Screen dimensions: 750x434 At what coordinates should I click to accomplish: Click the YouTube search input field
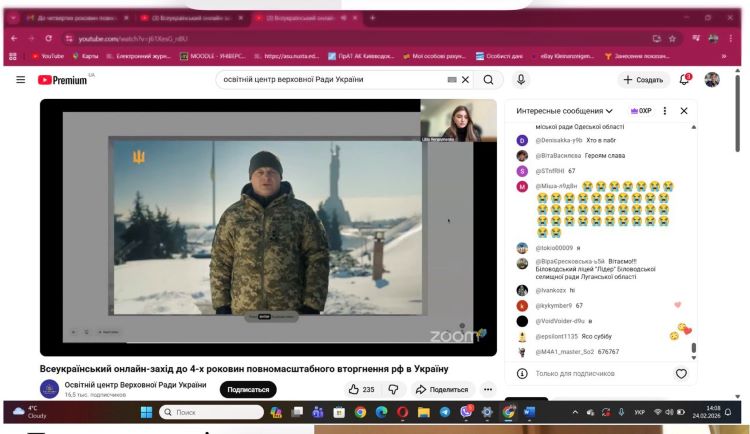coord(335,80)
